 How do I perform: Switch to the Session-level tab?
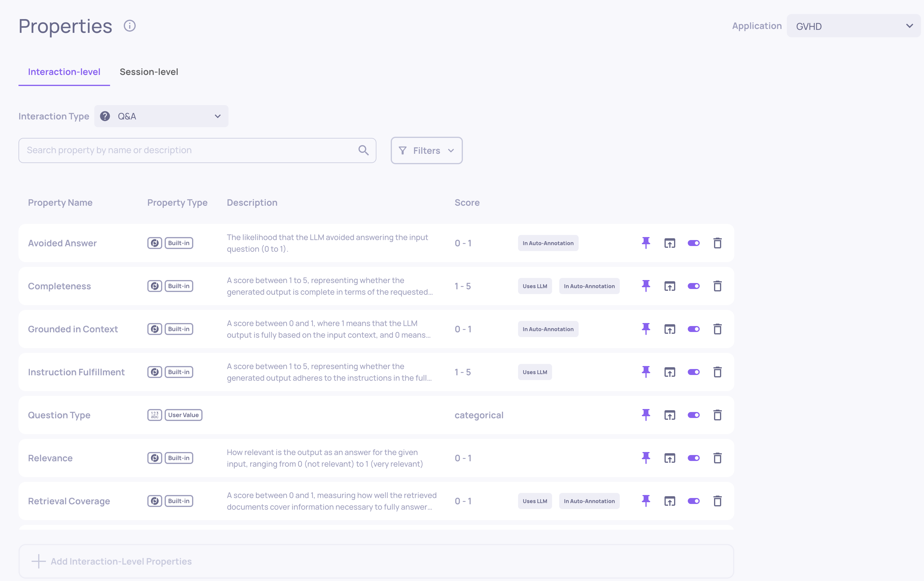(x=149, y=72)
